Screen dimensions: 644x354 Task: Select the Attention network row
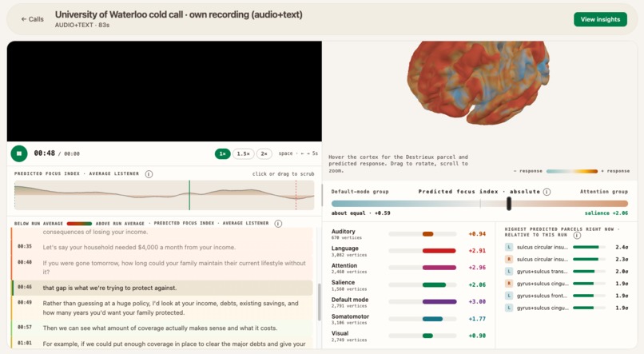[408, 268]
